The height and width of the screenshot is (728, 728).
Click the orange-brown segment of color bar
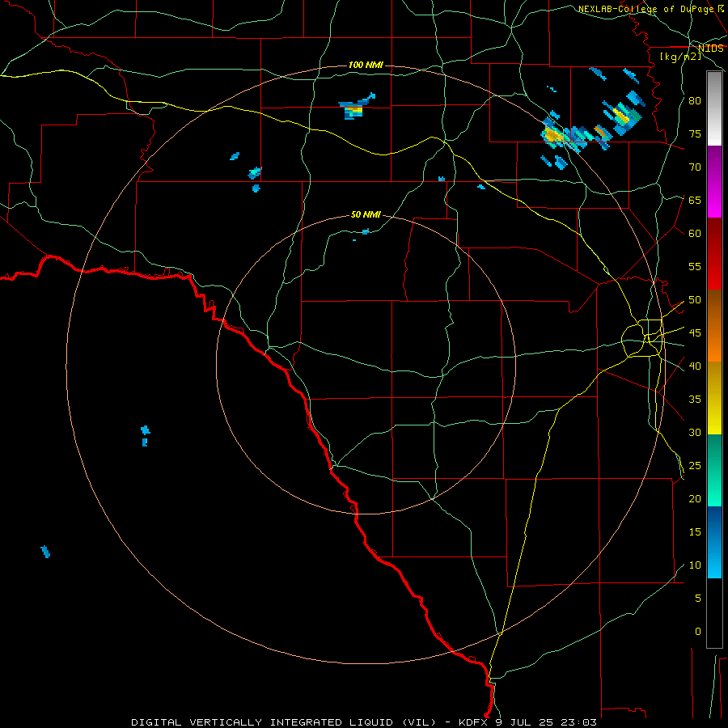tap(714, 326)
